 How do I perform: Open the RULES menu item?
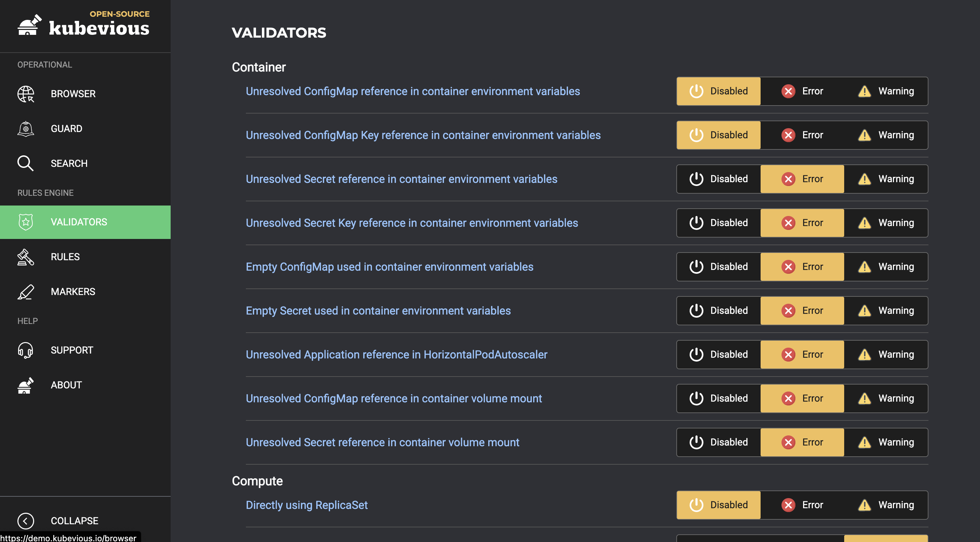pos(85,257)
